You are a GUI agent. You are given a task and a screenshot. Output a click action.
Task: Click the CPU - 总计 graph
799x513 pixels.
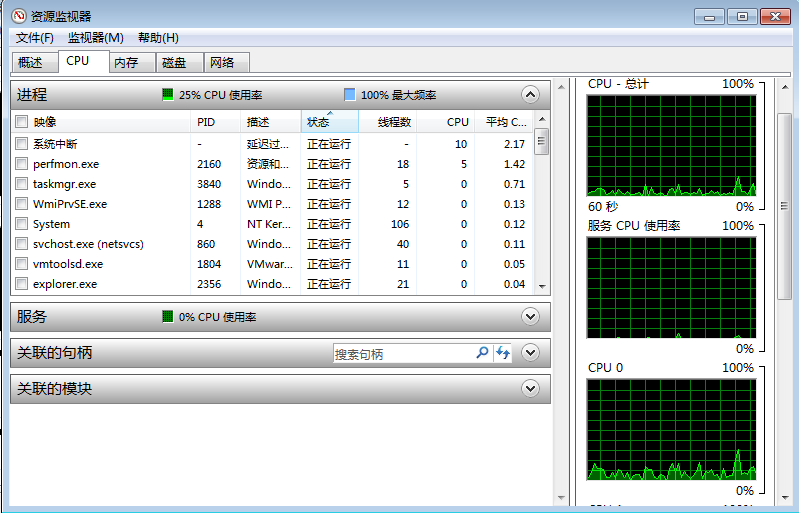(x=671, y=146)
